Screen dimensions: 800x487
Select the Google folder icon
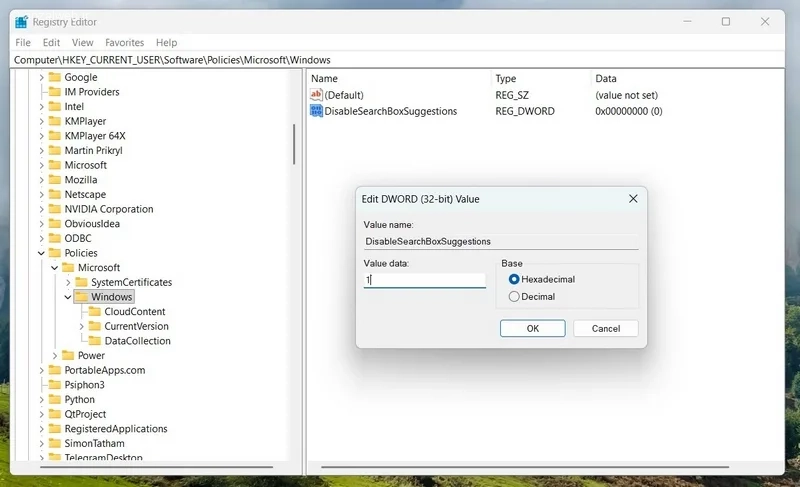55,77
